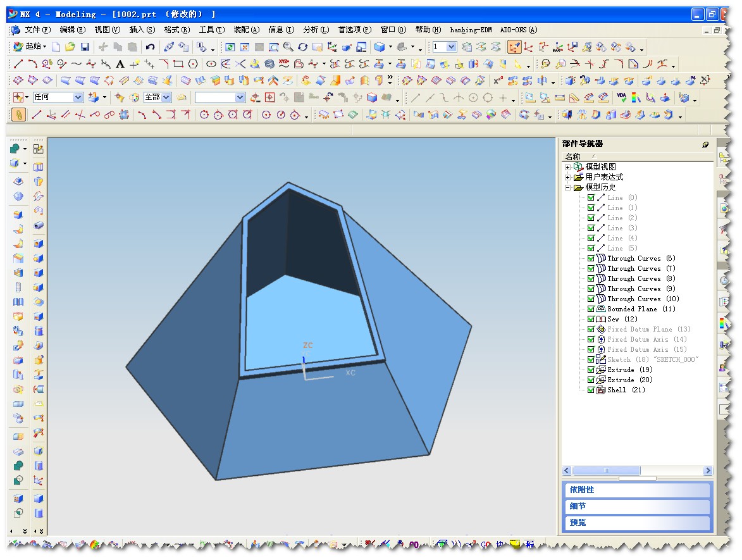
Task: Select the Polygon curve tool
Action: [192, 64]
